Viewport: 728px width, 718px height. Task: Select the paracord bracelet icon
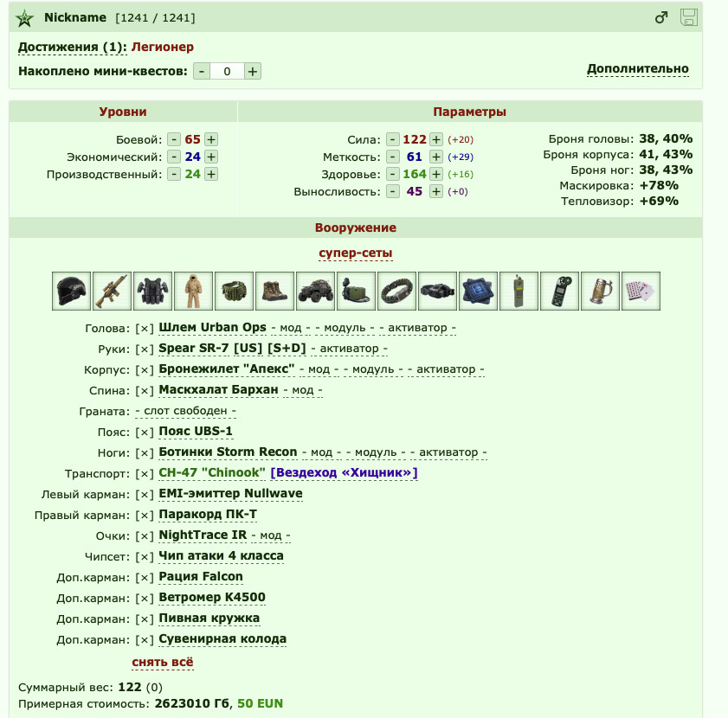[x=397, y=291]
